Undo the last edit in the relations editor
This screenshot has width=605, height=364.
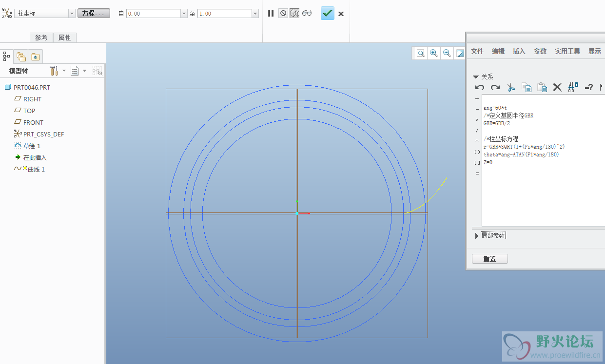[x=480, y=87]
